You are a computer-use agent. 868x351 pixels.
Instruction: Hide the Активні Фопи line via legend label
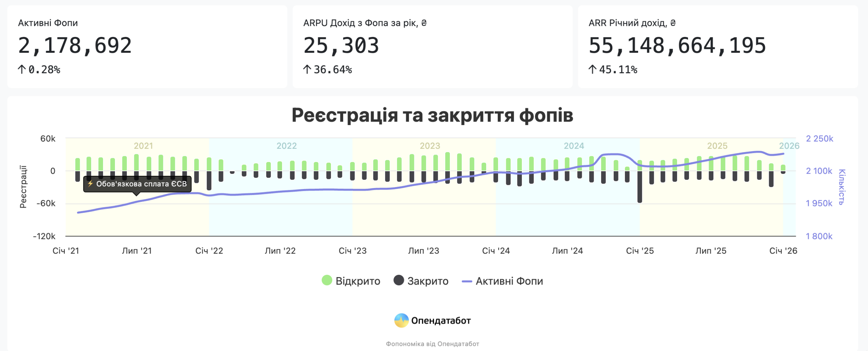point(509,281)
